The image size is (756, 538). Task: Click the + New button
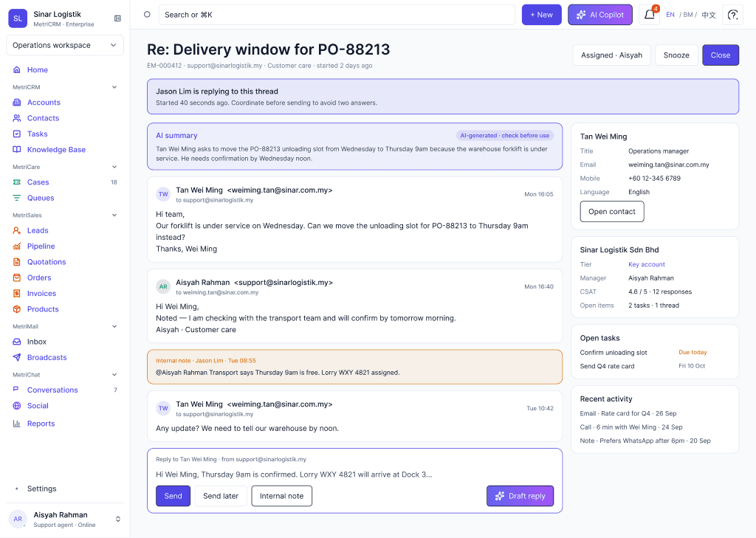[541, 15]
